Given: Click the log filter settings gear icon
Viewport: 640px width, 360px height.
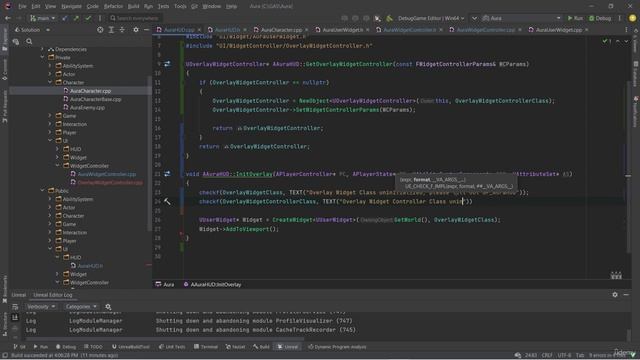Looking at the screenshot, I should pos(108,307).
